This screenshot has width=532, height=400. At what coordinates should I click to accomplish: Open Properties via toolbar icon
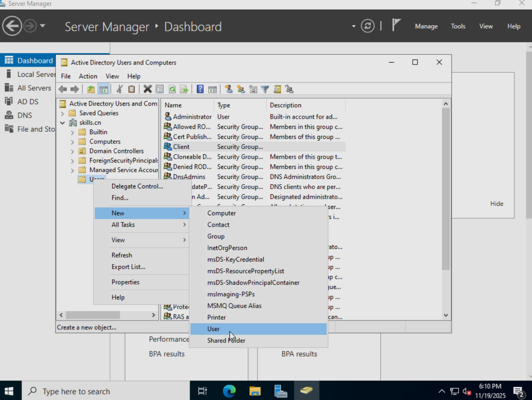[160, 89]
